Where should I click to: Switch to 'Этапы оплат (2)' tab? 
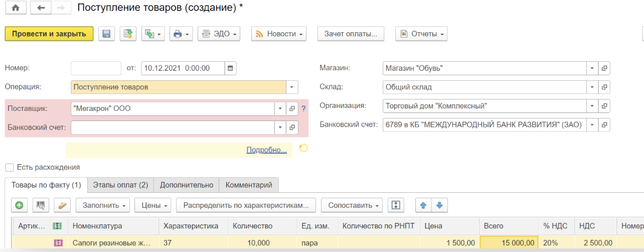click(x=120, y=185)
